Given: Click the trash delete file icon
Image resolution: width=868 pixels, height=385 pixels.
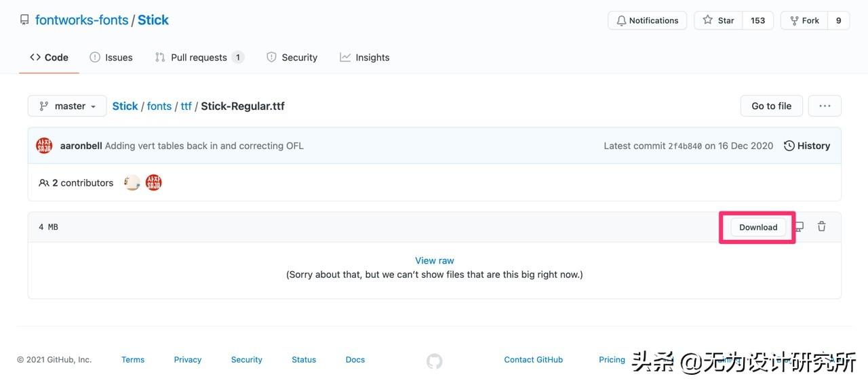Looking at the screenshot, I should point(821,226).
